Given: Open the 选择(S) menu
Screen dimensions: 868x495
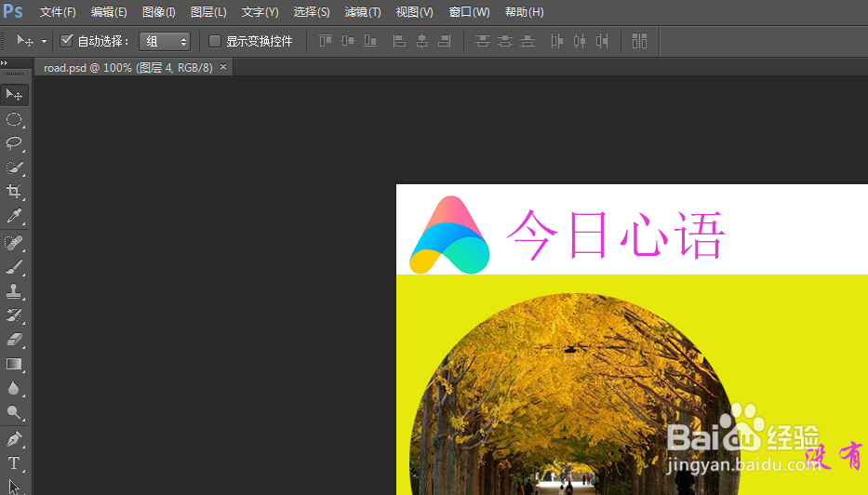Looking at the screenshot, I should tap(312, 11).
